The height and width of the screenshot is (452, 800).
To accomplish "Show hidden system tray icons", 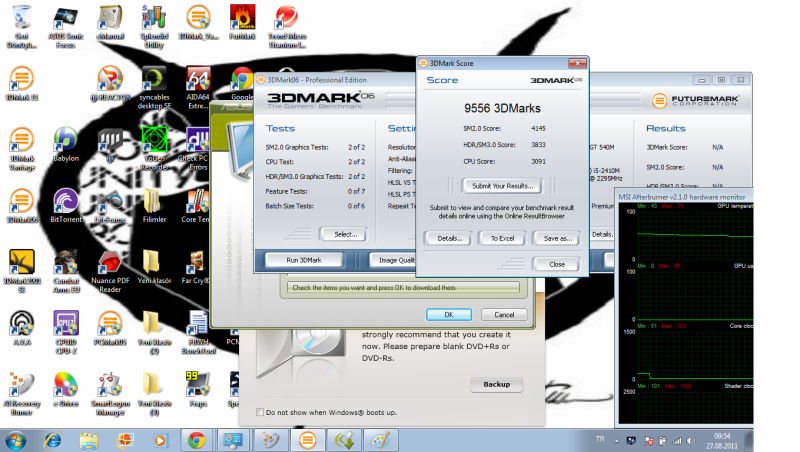I will [616, 441].
